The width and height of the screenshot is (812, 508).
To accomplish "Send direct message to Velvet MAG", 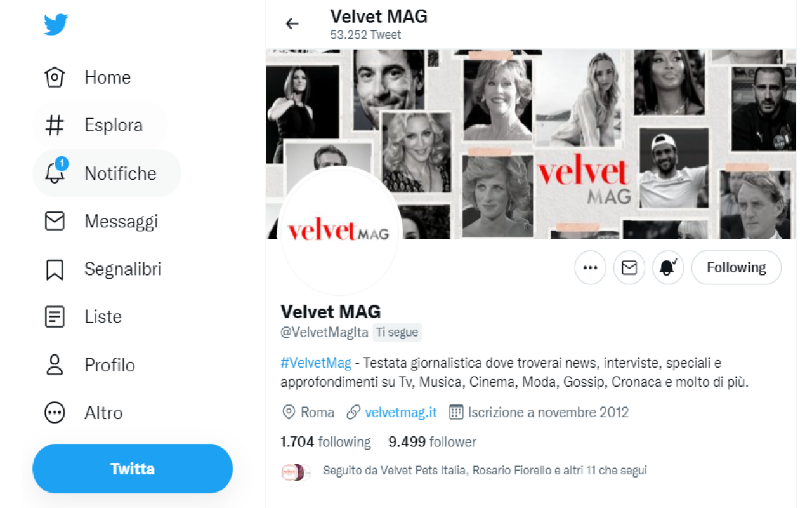I will pyautogui.click(x=629, y=268).
